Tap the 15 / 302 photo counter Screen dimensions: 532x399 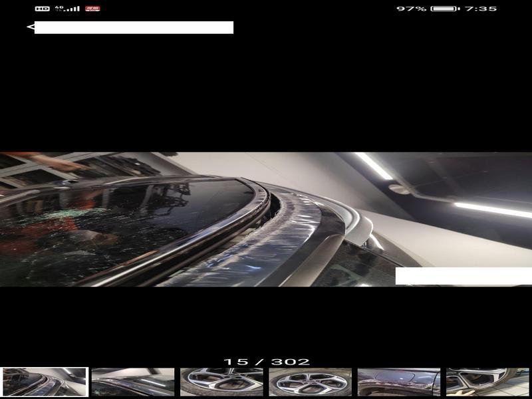(266, 362)
